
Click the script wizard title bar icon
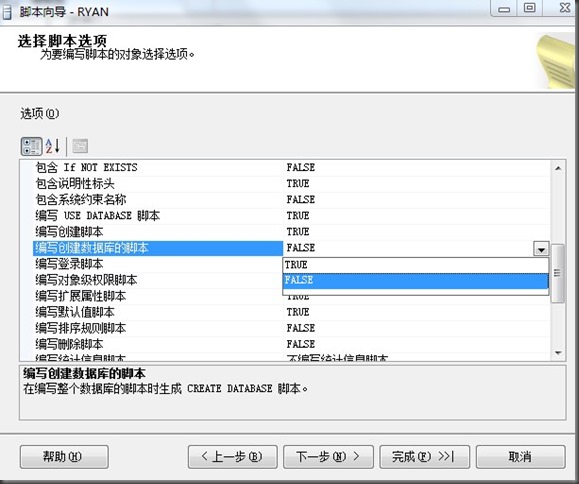(6, 12)
